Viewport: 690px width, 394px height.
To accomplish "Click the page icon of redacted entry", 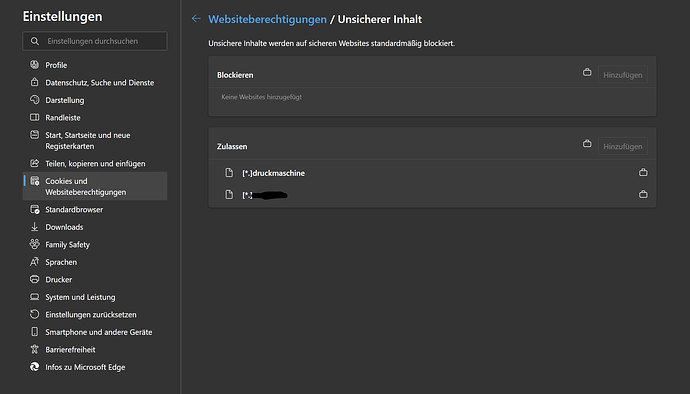I will coord(229,194).
